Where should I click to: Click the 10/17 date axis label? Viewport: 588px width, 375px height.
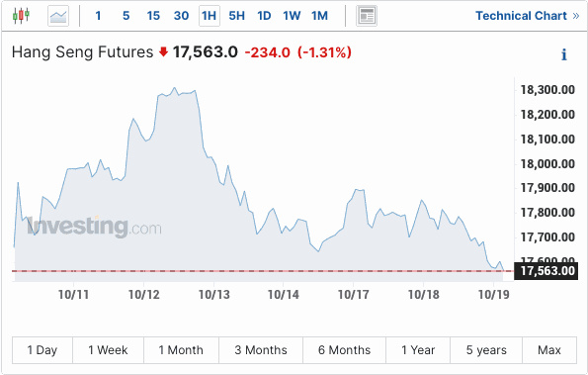(x=353, y=295)
